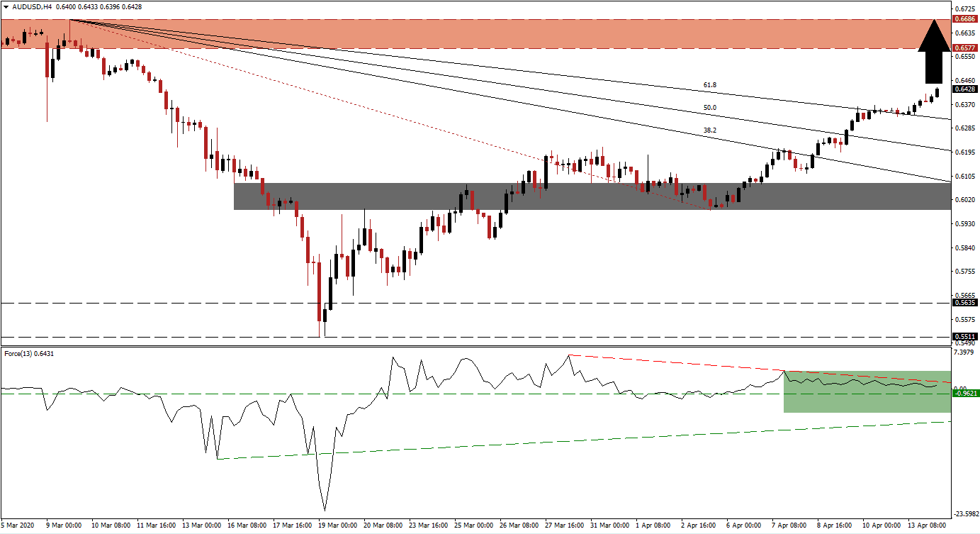Click the 0.6370 price axis value
The image size is (980, 534).
click(965, 105)
